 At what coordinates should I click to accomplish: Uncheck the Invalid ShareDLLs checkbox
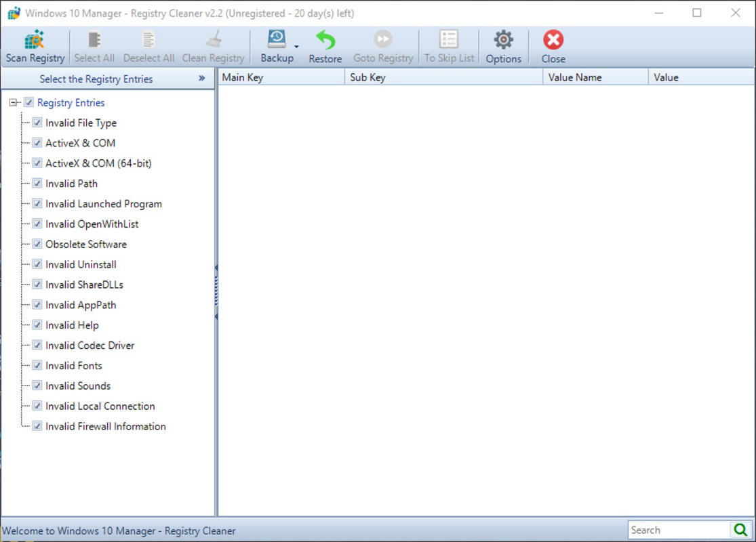tap(37, 285)
